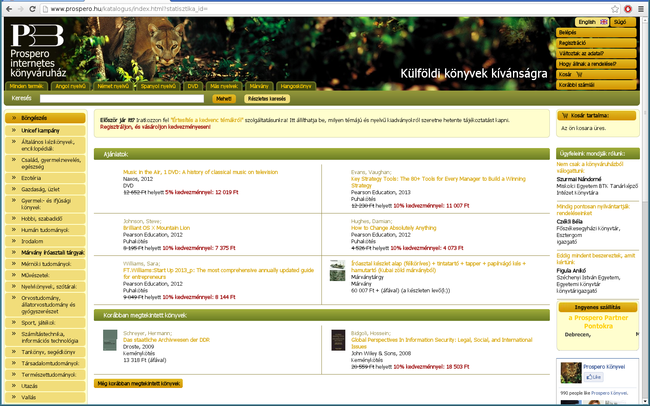Open Általános kézikönyvek, enciklopédiák category
The image size is (650, 406).
click(x=45, y=146)
